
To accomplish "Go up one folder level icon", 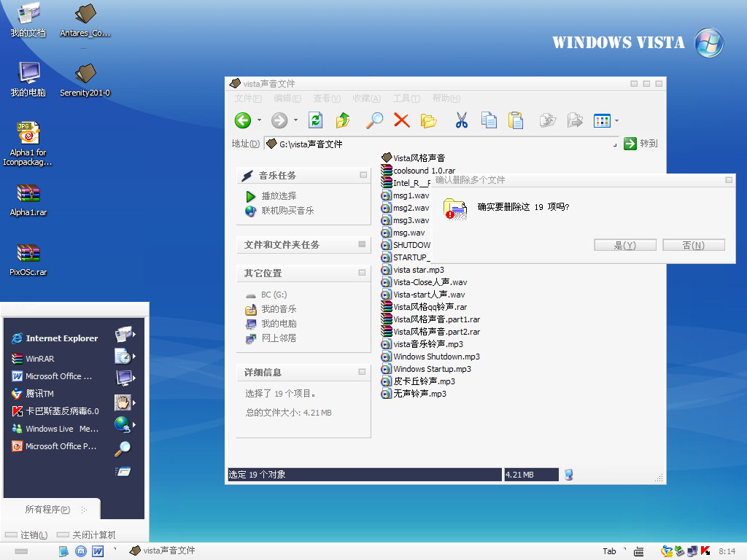I will point(343,120).
